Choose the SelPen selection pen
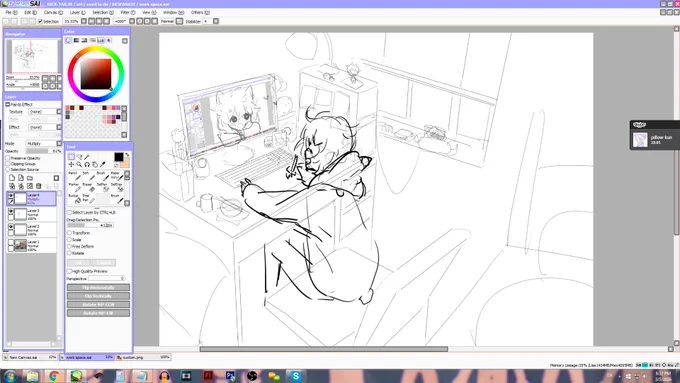This screenshot has width=680, height=383. click(102, 187)
